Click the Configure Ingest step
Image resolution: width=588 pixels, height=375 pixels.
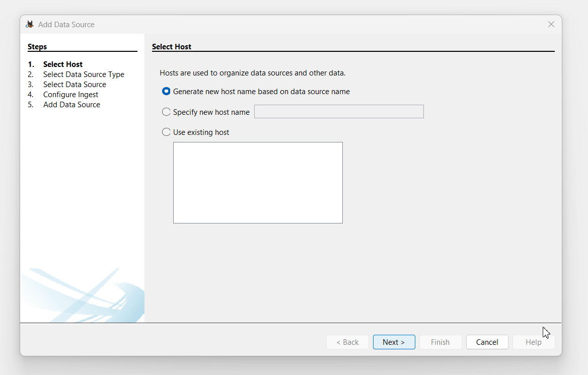70,95
